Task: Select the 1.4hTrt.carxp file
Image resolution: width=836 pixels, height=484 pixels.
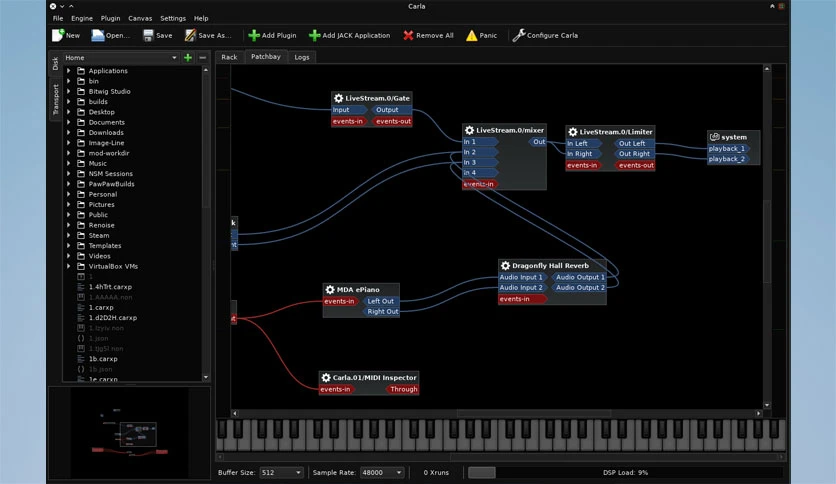Action: (110, 287)
